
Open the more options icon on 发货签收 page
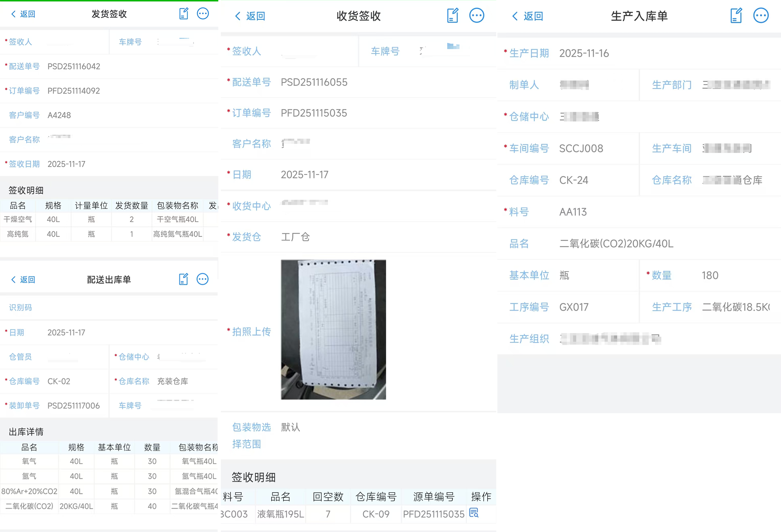(203, 13)
